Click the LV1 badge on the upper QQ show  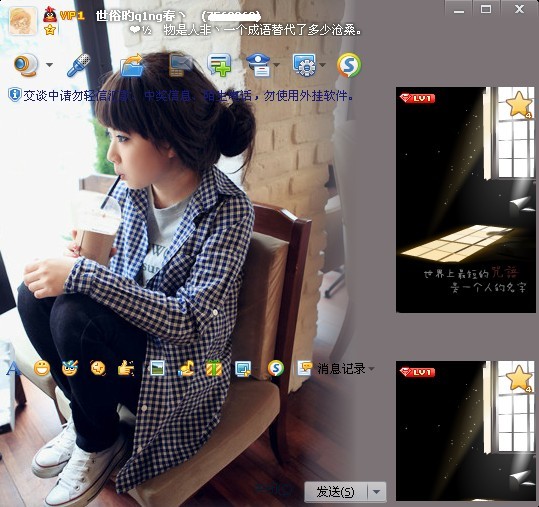tap(417, 98)
